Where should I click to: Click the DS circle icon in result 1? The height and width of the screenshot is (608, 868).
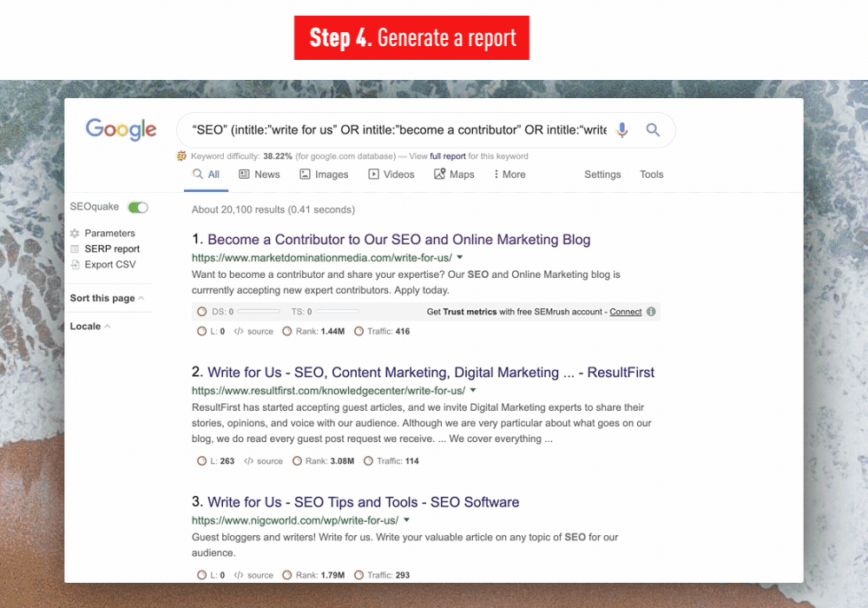coord(202,312)
